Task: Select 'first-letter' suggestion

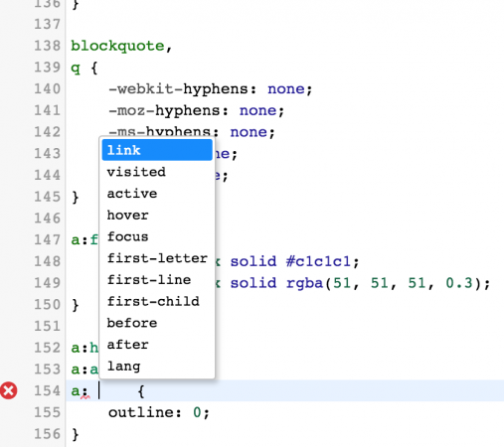Action: 157,258
